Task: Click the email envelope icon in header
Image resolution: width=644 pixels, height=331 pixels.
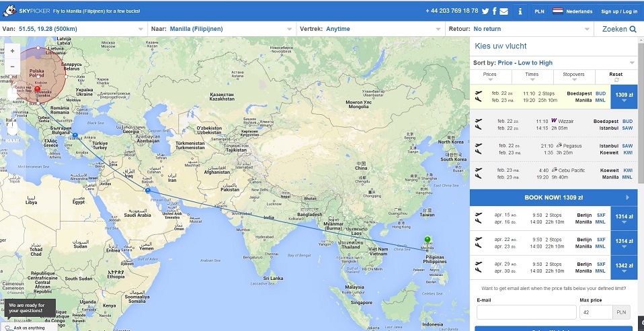Action: click(504, 11)
